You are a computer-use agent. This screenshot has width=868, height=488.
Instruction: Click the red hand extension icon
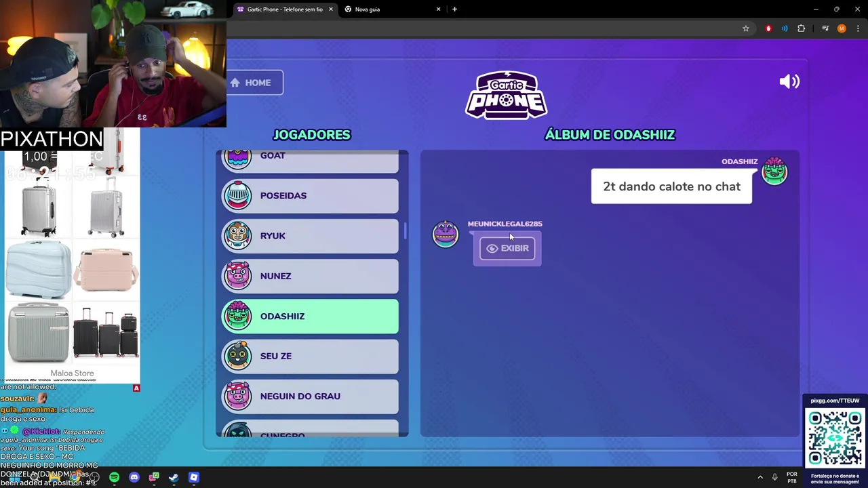[x=768, y=28]
